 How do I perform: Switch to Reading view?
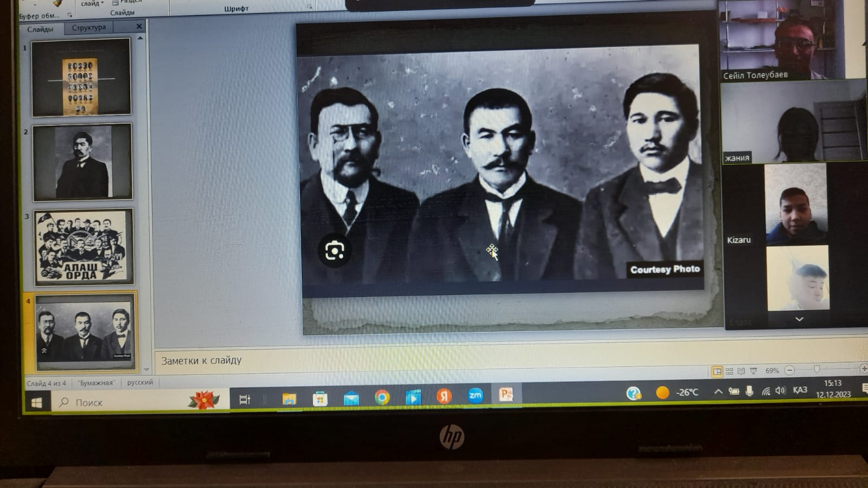tap(741, 371)
